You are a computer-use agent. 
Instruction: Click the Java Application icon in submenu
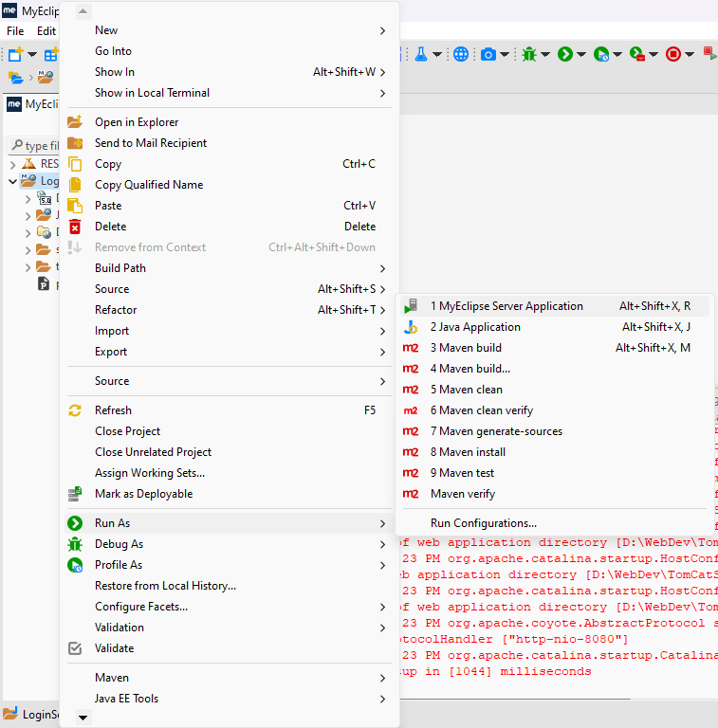pos(411,327)
